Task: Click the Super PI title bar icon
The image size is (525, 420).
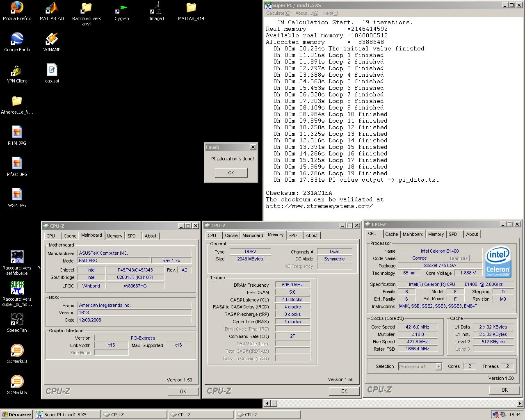Action: 268,5
